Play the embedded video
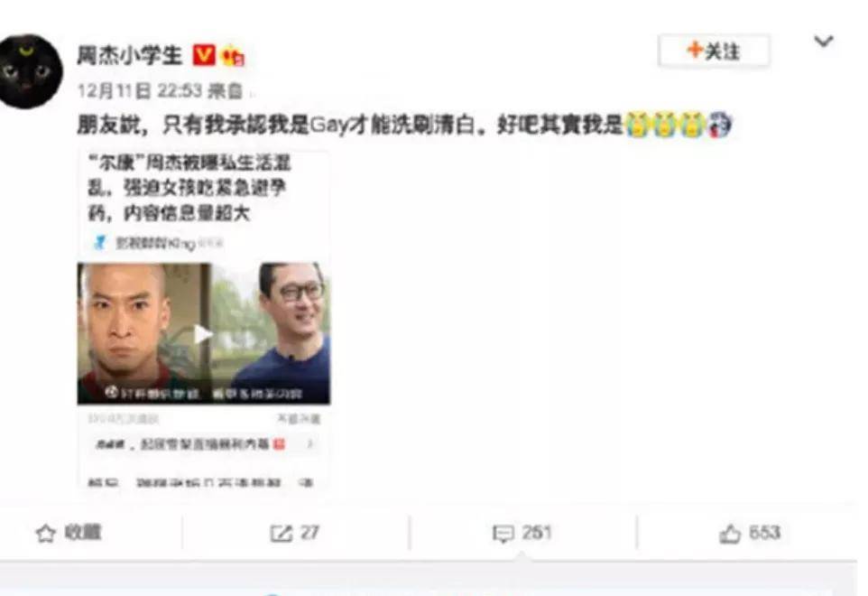This screenshot has width=868, height=596. (203, 333)
